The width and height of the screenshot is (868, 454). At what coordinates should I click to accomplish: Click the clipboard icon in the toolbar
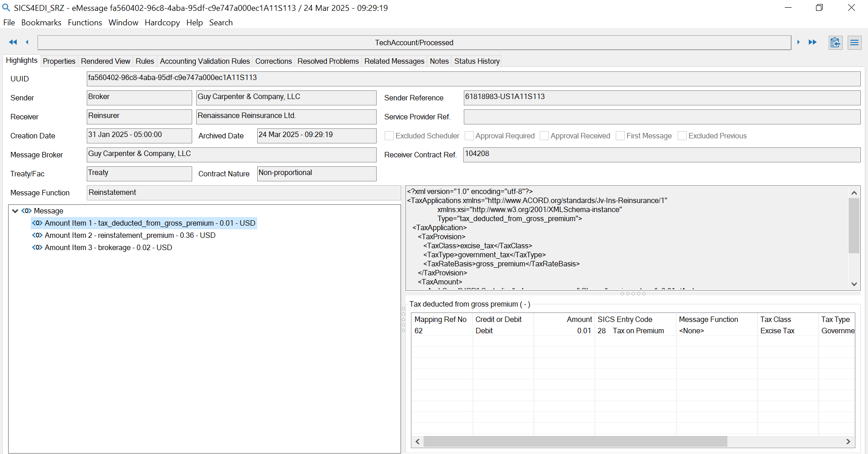[835, 43]
